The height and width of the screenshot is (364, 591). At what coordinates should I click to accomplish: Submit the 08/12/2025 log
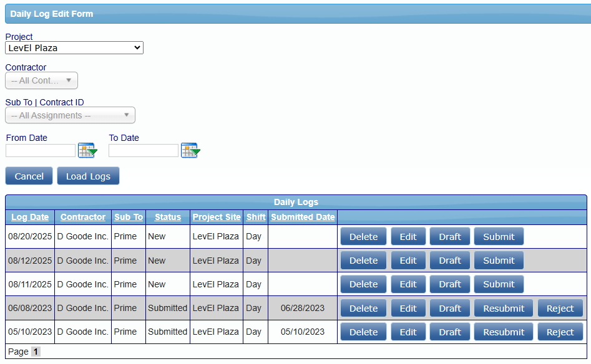(499, 261)
